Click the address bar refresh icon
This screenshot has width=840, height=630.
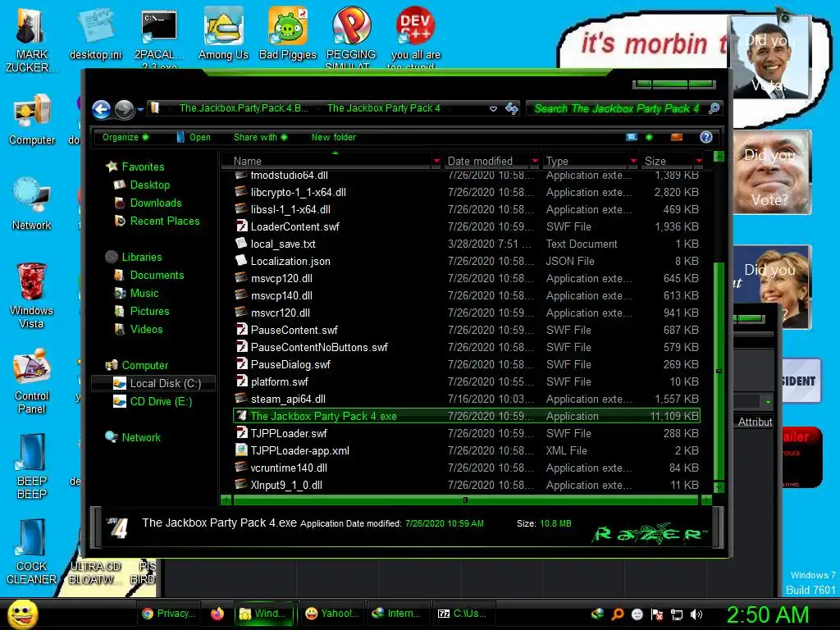[512, 109]
